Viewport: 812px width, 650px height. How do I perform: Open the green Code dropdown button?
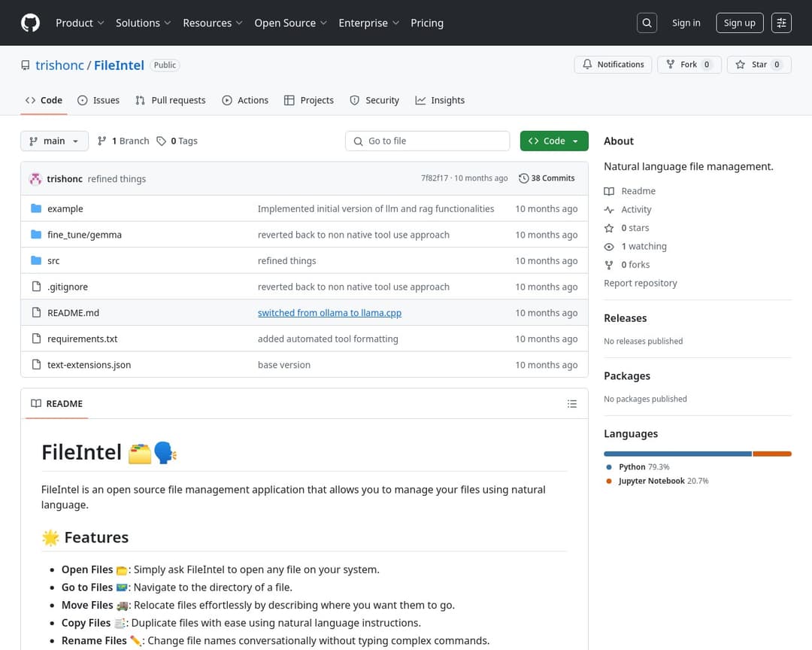click(554, 141)
